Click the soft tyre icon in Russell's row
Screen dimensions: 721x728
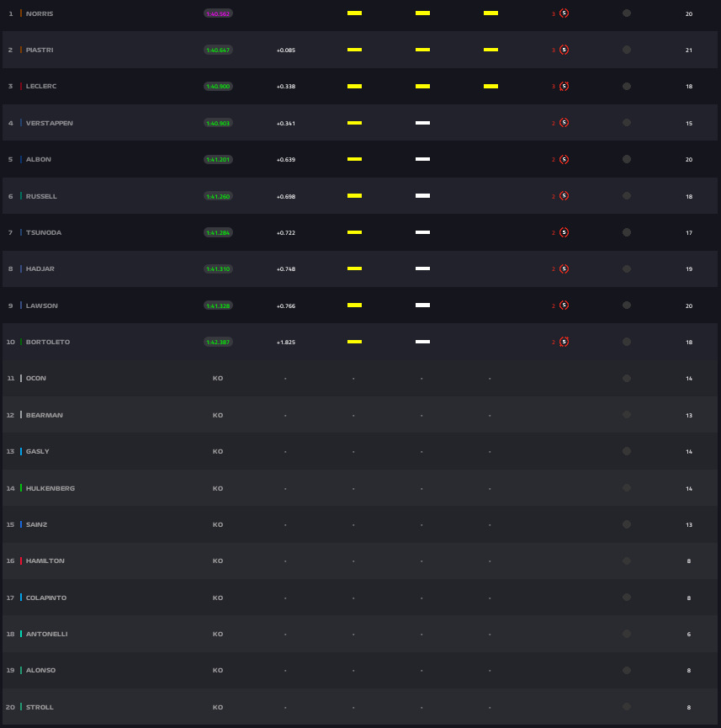coord(564,196)
